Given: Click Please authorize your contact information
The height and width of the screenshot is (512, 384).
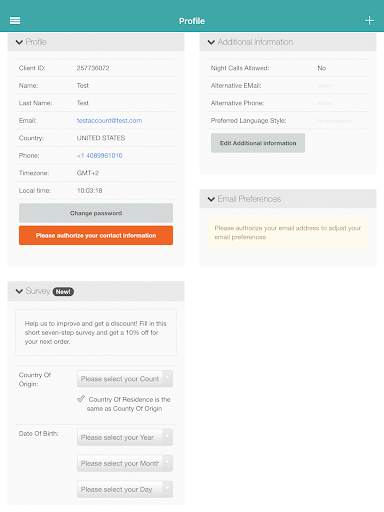Looking at the screenshot, I should point(96,235).
